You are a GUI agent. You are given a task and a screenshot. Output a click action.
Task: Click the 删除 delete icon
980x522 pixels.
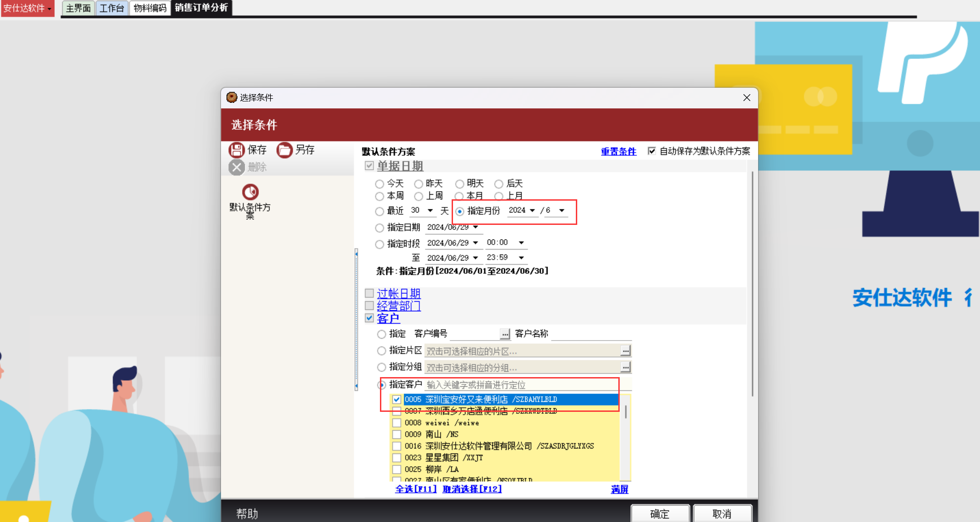coord(237,167)
